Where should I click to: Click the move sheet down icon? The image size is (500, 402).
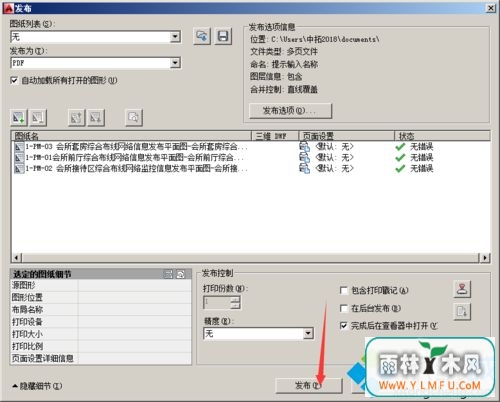96,117
